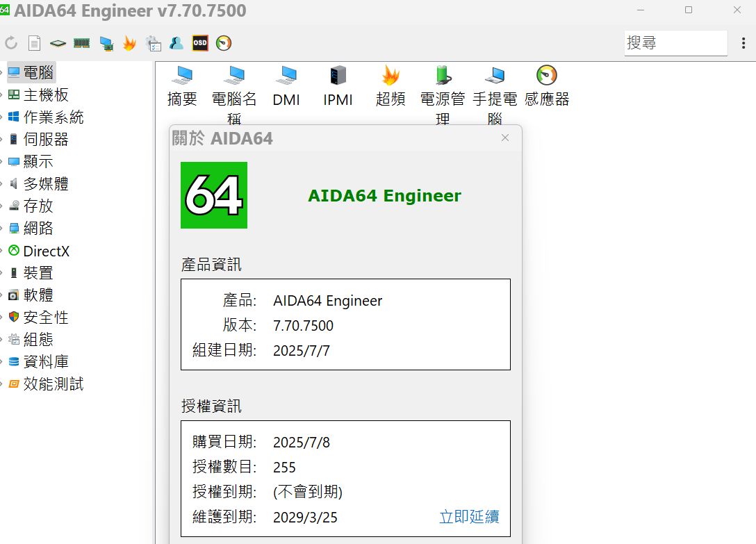Click the user/person toolbar icon
The image size is (756, 544).
(176, 43)
